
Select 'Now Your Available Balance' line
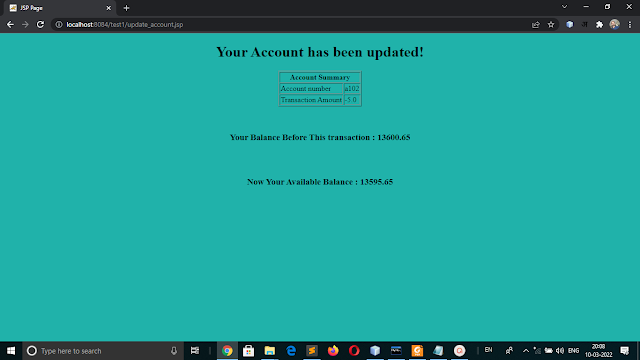pyautogui.click(x=320, y=182)
